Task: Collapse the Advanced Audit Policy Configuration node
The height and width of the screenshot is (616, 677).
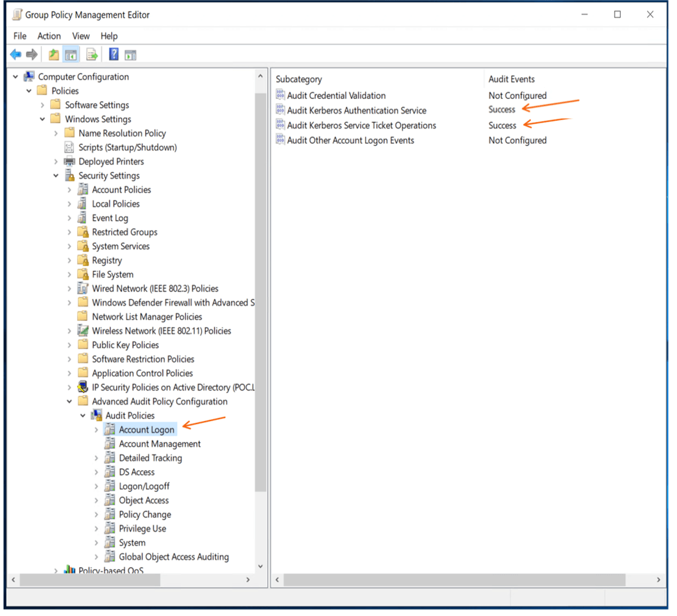Action: (x=70, y=402)
